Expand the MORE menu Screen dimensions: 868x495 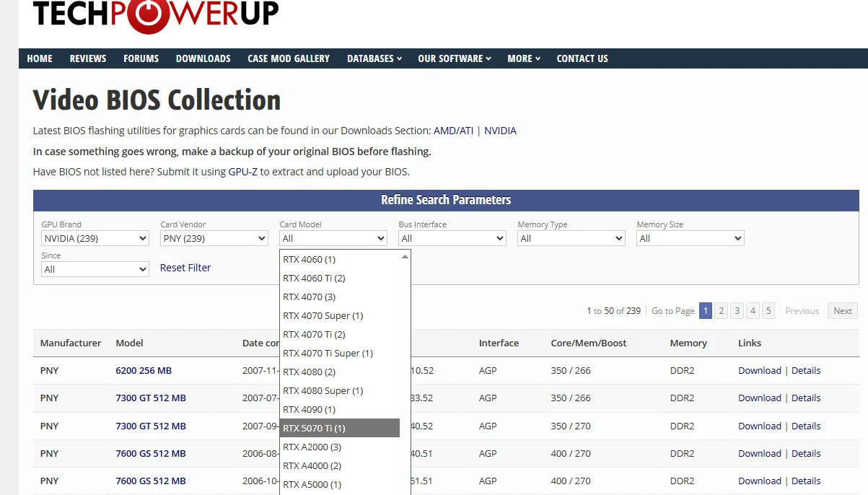pyautogui.click(x=524, y=58)
